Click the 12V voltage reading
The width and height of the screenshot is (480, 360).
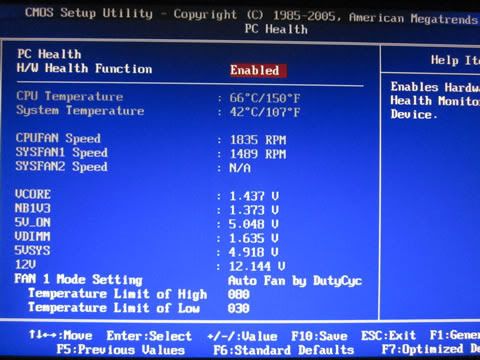[257, 266]
